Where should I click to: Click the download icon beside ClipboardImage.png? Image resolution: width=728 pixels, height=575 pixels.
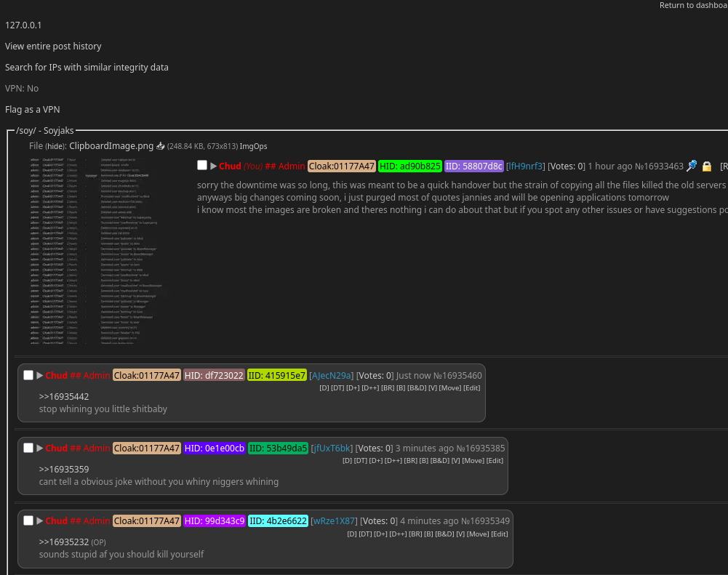tap(160, 146)
